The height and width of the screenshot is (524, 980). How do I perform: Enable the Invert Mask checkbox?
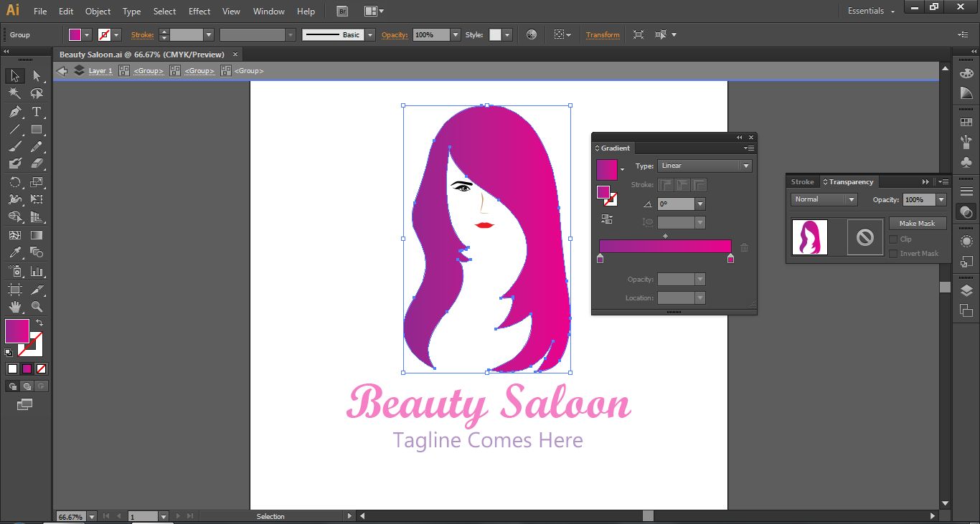pos(893,253)
